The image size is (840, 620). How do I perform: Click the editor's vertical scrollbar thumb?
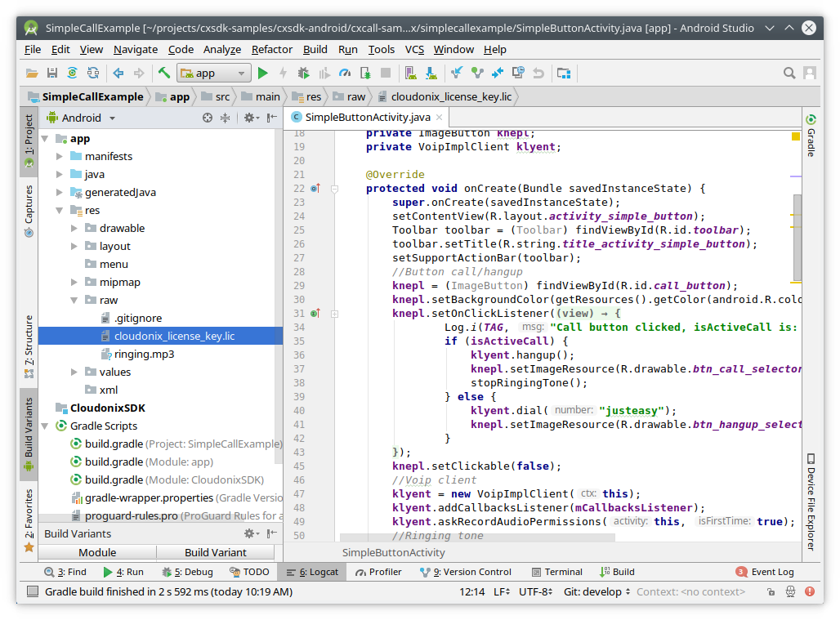pos(797,237)
